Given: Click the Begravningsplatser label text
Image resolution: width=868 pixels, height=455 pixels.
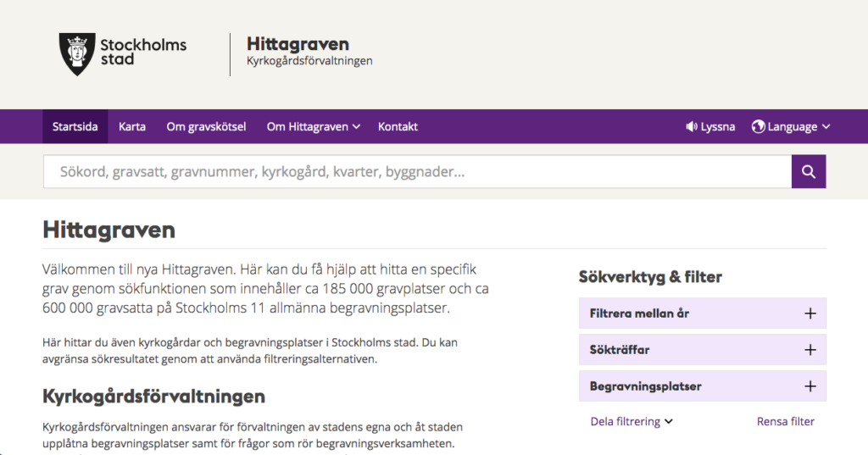Looking at the screenshot, I should [645, 386].
